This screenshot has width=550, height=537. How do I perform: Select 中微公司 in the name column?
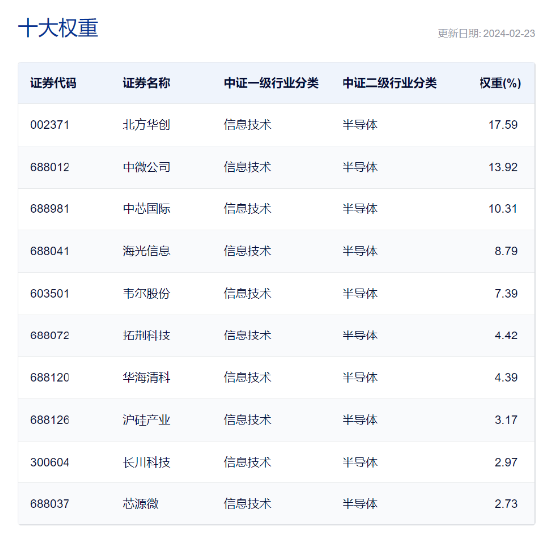coord(146,167)
